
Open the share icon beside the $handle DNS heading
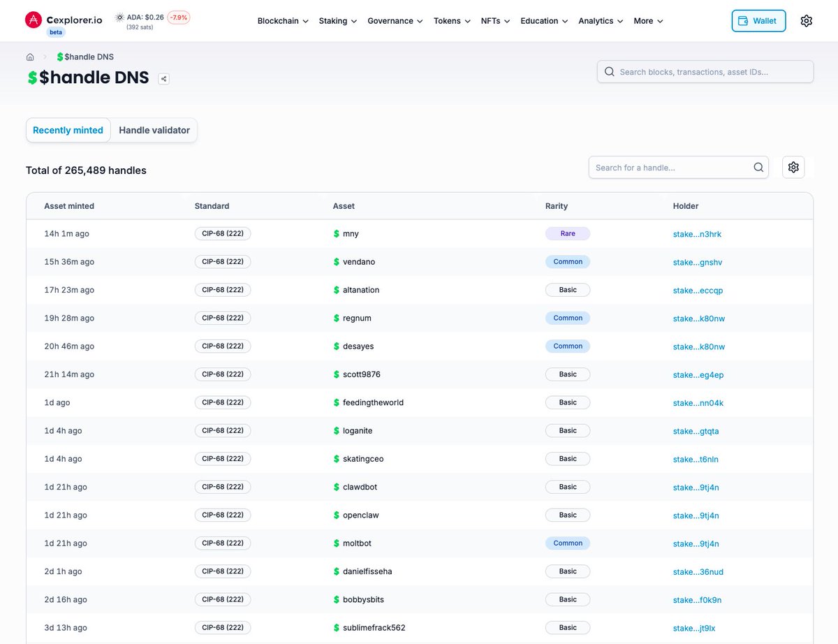pyautogui.click(x=163, y=79)
